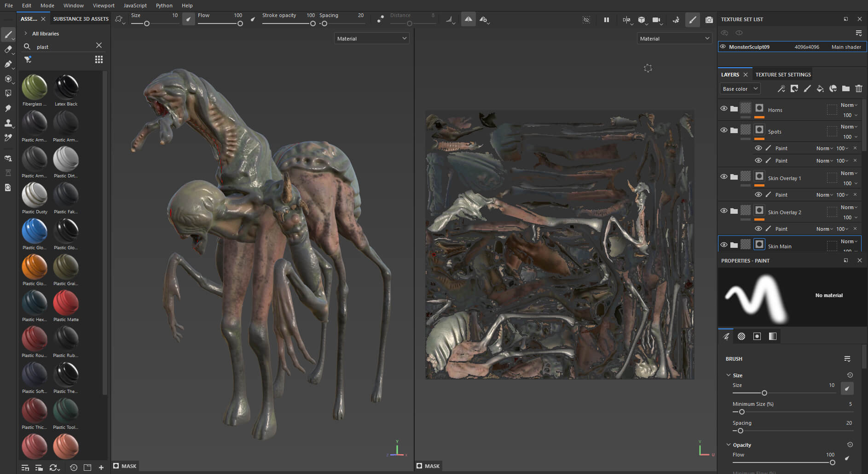Select the Material picker eyedropper tool
This screenshot has height=474, width=868.
pos(8,138)
